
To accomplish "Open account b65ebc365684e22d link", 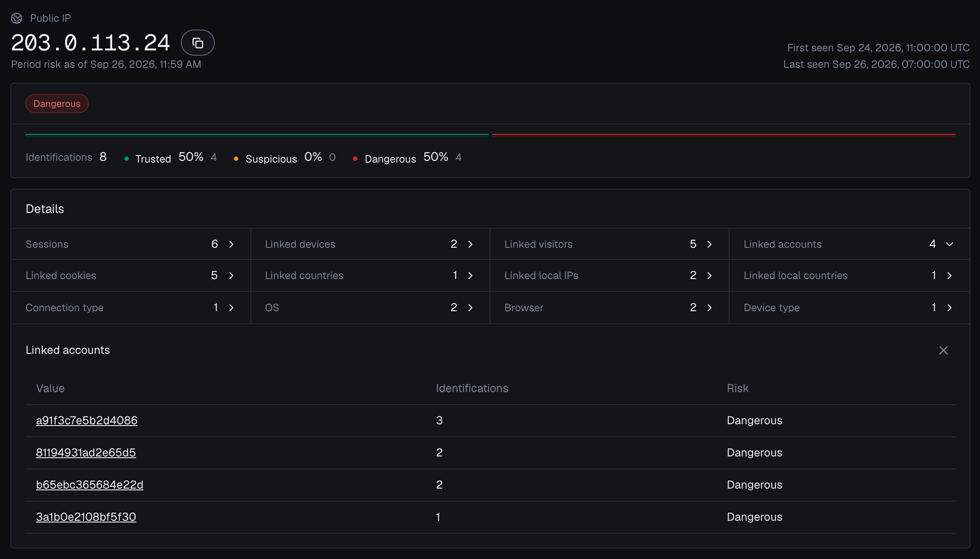I will click(90, 485).
